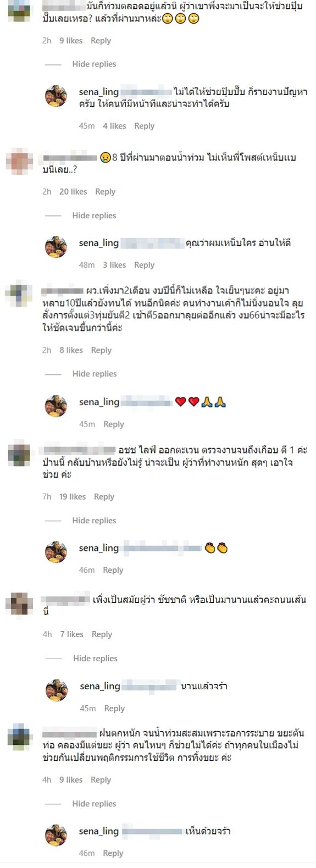The width and height of the screenshot is (316, 868).
Task: Open sena_ling avatar on the 3 likes reply
Action: (56, 247)
